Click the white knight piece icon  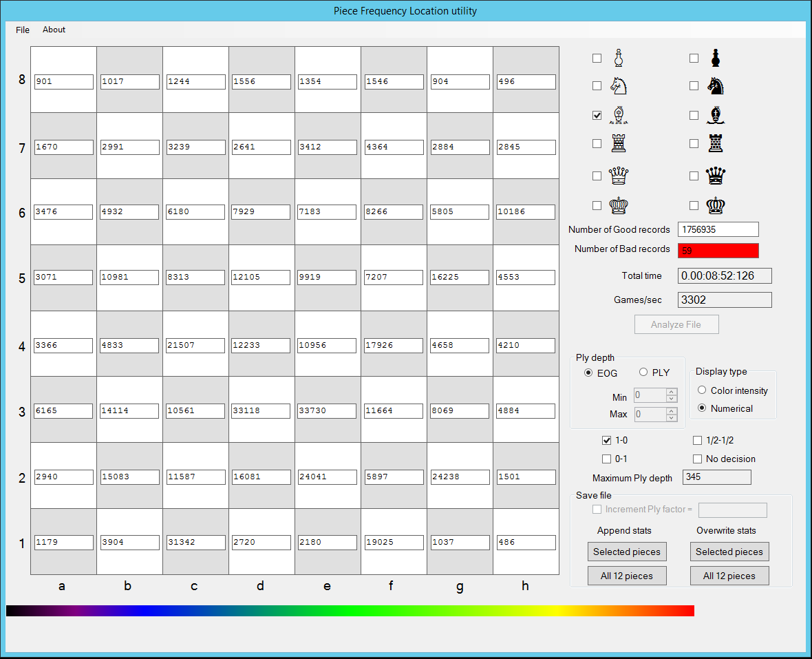pyautogui.click(x=619, y=86)
